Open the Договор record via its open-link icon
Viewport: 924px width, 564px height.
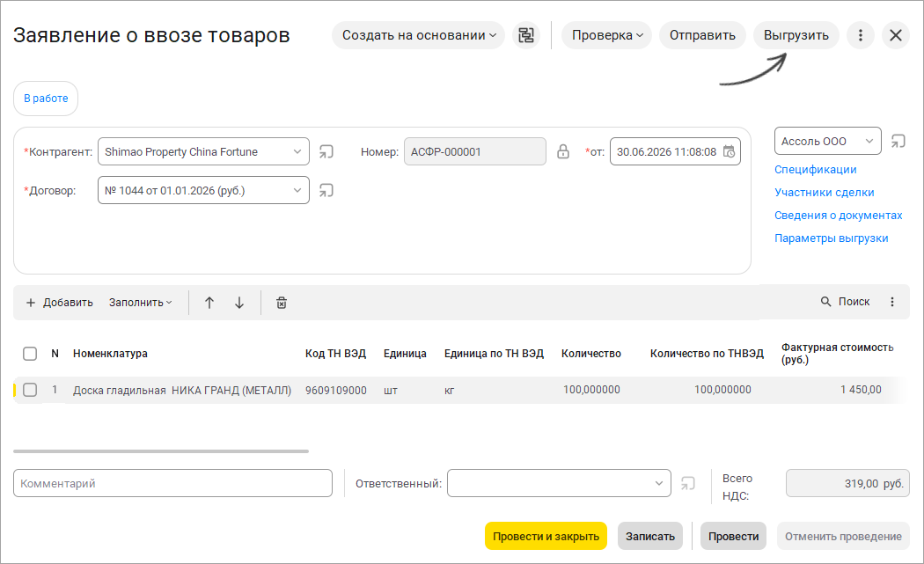pyautogui.click(x=326, y=190)
